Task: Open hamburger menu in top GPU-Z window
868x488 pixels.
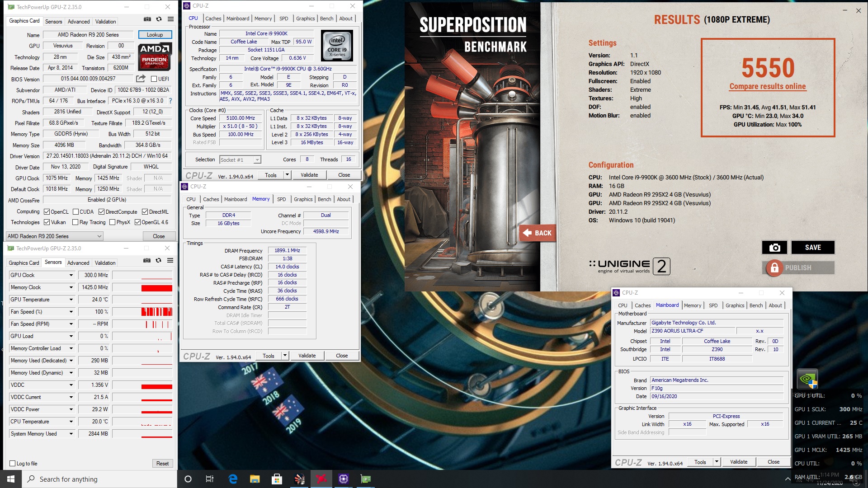Action: pyautogui.click(x=170, y=19)
